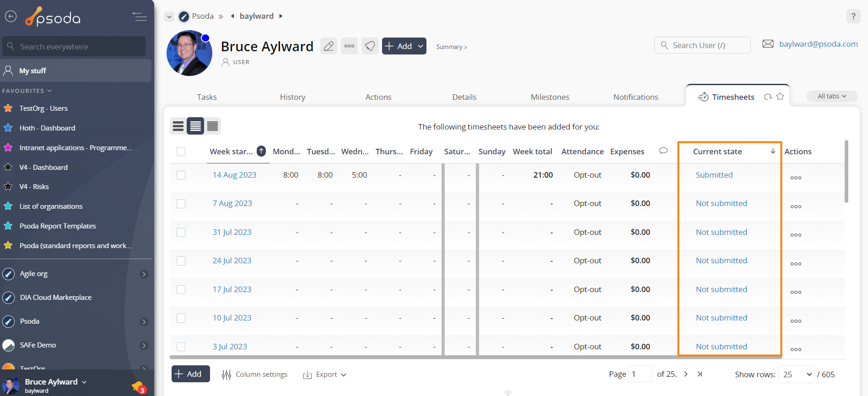
Task: Click the envelope email icon
Action: [x=768, y=44]
